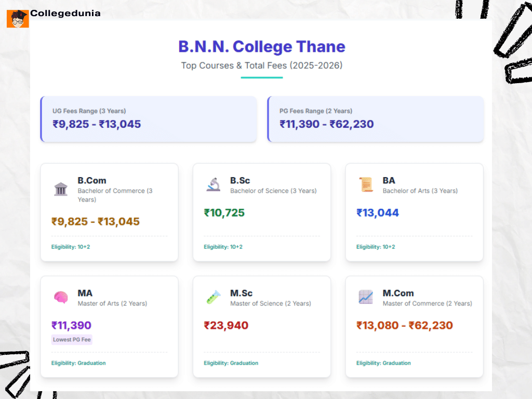Click the ₹13,044 fee on the BA card
This screenshot has width=532, height=399.
378,213
